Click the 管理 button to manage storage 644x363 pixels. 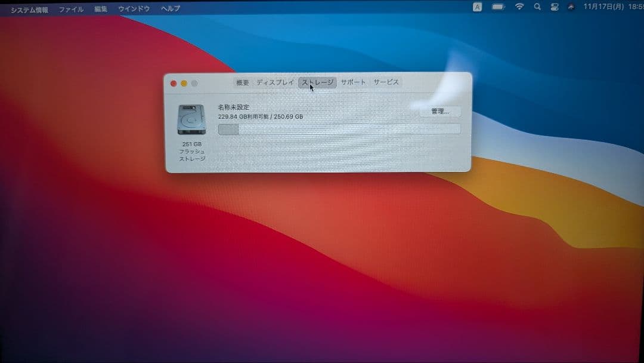tap(440, 111)
